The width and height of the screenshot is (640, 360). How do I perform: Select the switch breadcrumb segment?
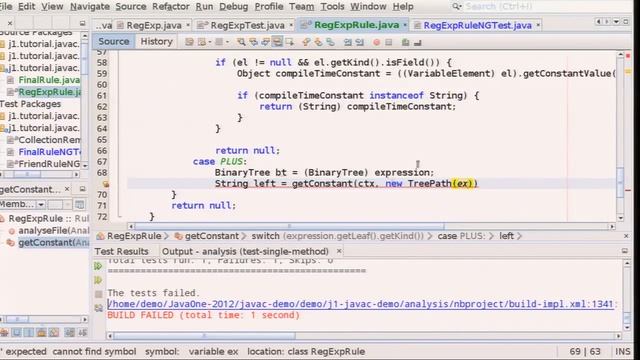point(338,236)
